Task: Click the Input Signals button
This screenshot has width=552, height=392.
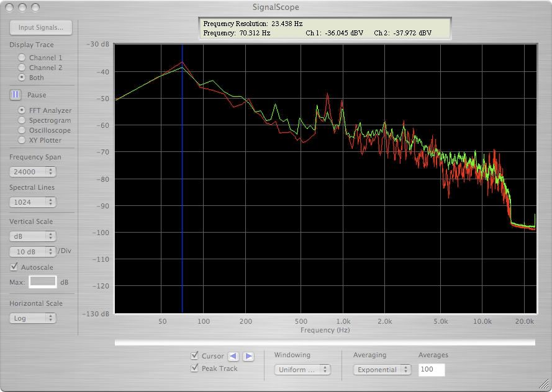Action: click(x=41, y=27)
